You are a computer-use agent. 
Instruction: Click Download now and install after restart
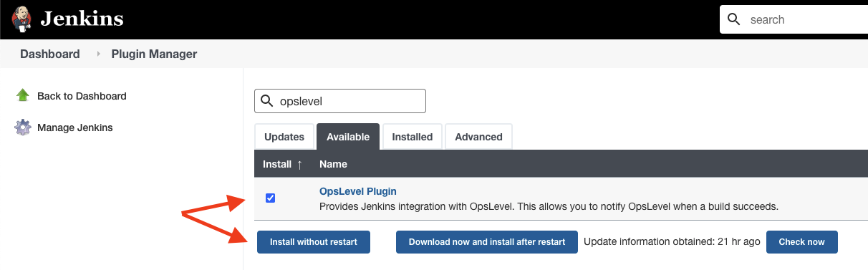click(x=487, y=242)
